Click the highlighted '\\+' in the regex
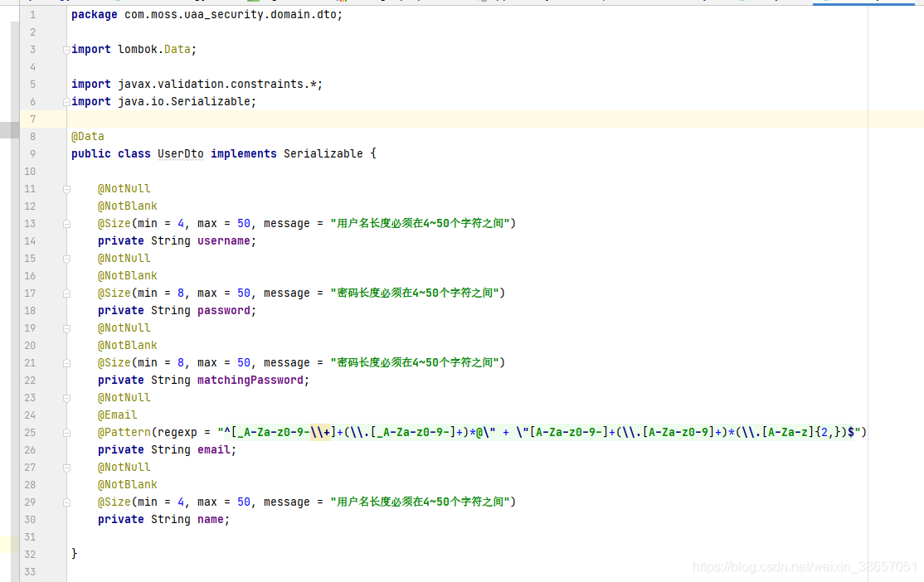 [320, 433]
